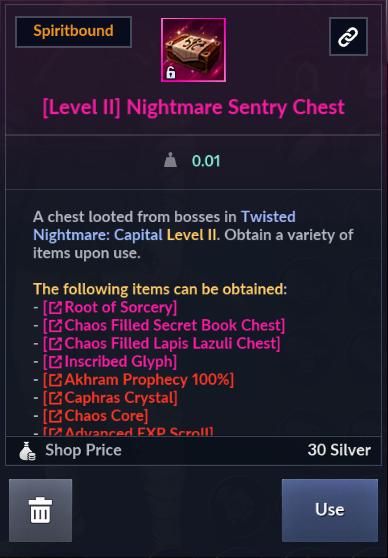Open the Akhram Prophecy 100% link
The width and height of the screenshot is (388, 558).
pyautogui.click(x=138, y=380)
